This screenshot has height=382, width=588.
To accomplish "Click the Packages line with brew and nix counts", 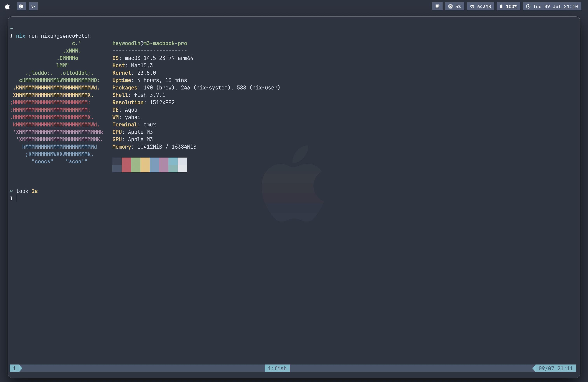I will click(x=196, y=88).
